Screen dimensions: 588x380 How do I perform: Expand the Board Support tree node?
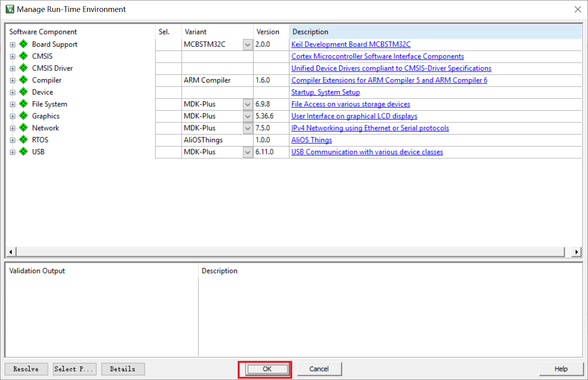click(x=13, y=45)
